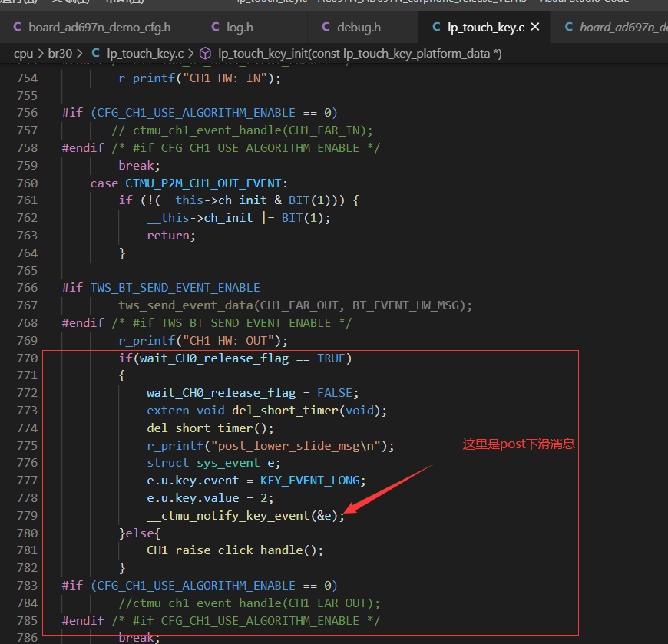This screenshot has height=644, width=668.
Task: Click the FALSE constant on line 772
Action: [335, 393]
